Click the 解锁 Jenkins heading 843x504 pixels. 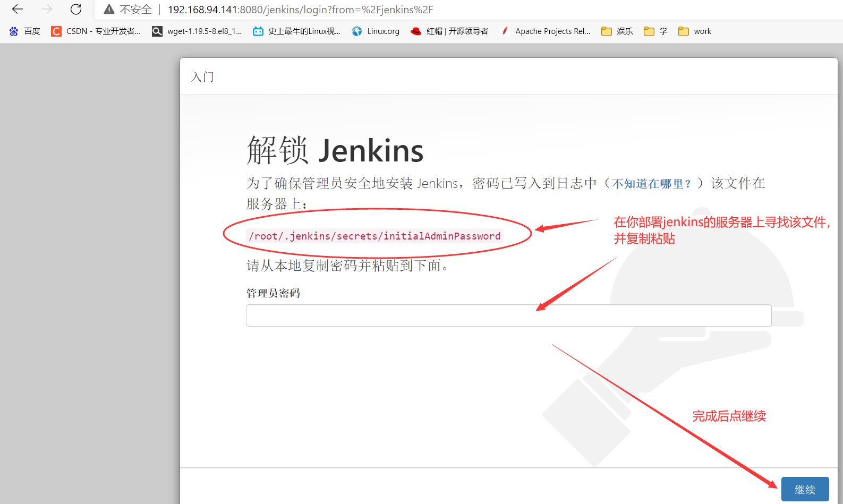click(335, 151)
